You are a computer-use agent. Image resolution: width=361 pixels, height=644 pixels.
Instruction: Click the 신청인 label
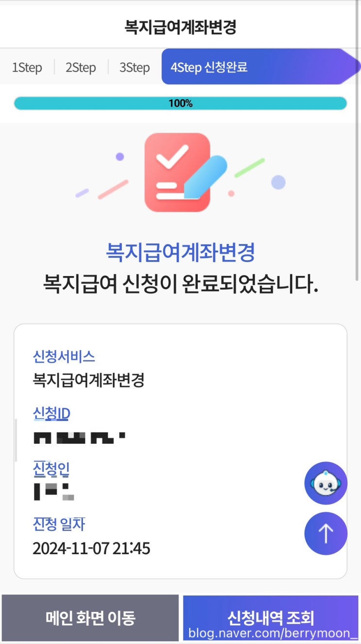pyautogui.click(x=52, y=469)
